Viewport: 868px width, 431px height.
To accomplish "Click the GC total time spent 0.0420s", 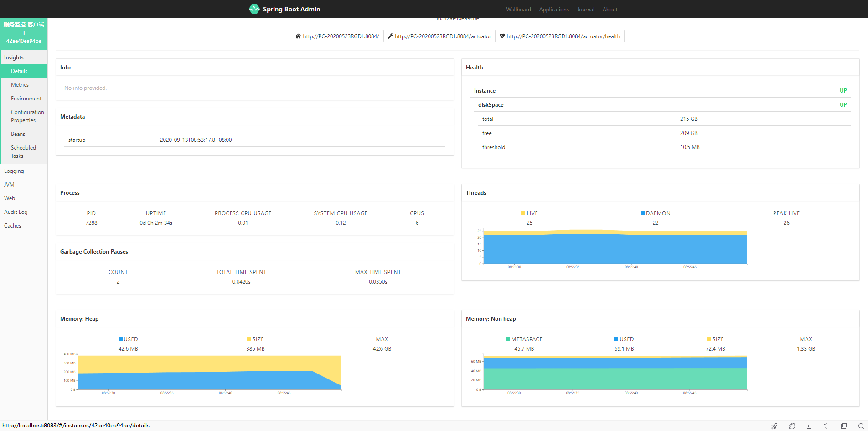I will point(241,282).
